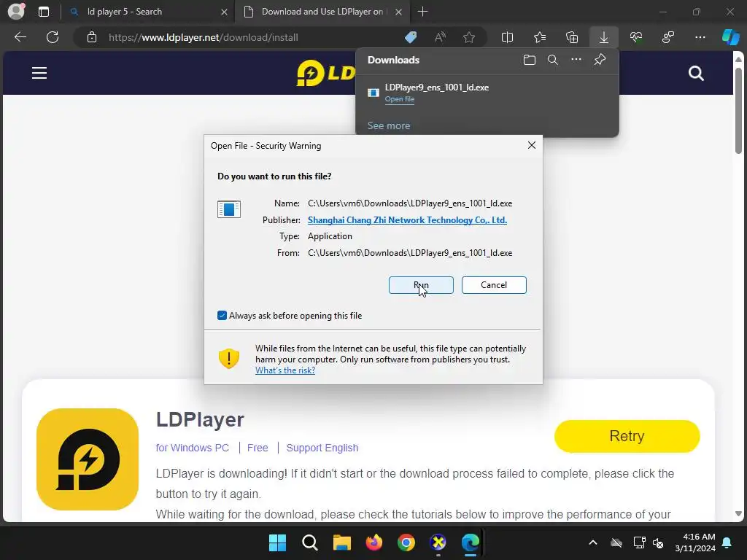Click the page vertical scrollbar thumb
747x560 pixels.
pyautogui.click(x=738, y=111)
